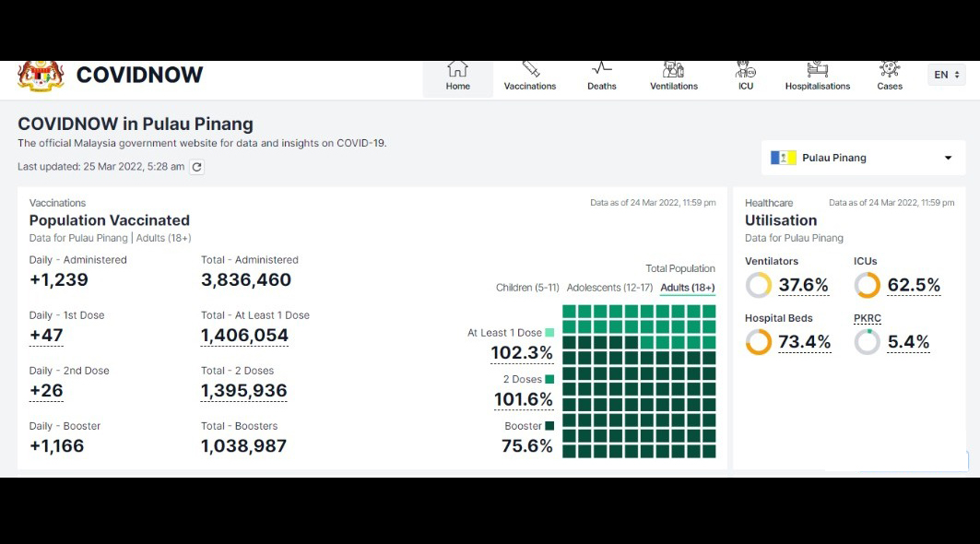This screenshot has height=544, width=980.
Task: Click the Total Population label
Action: pyautogui.click(x=680, y=269)
